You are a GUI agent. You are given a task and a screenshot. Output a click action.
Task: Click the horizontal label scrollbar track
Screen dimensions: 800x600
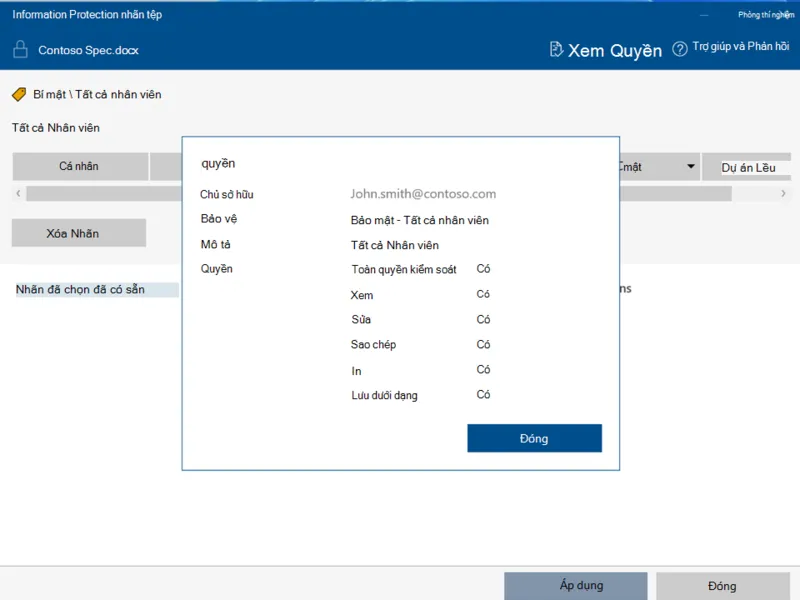coord(379,193)
